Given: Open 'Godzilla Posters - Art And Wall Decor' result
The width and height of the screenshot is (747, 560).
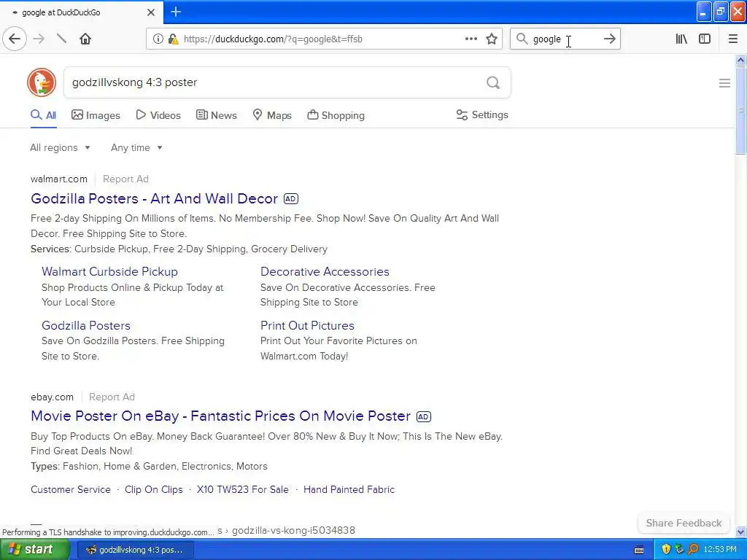Looking at the screenshot, I should click(154, 198).
